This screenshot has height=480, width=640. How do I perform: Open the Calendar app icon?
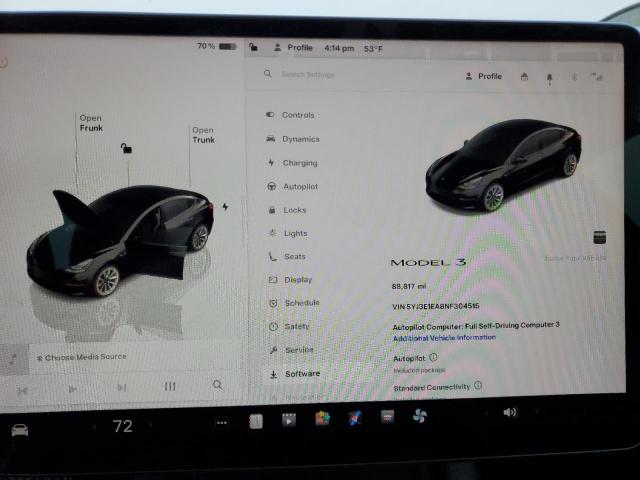[387, 417]
